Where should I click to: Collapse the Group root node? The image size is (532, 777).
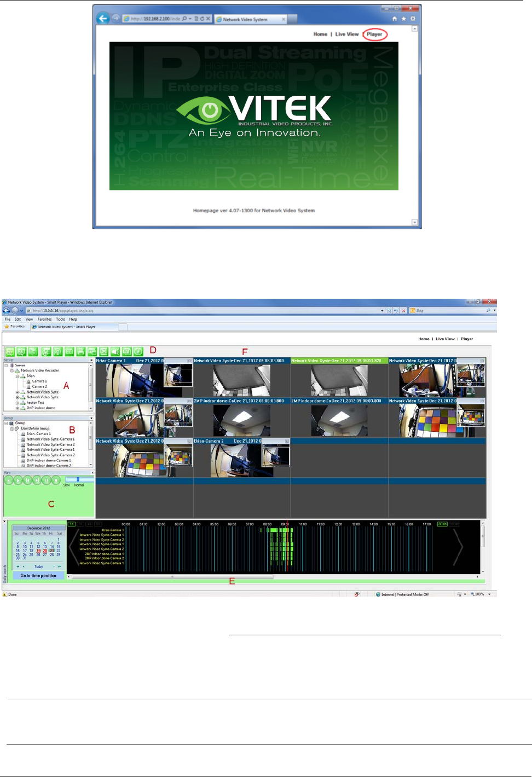pos(6,423)
